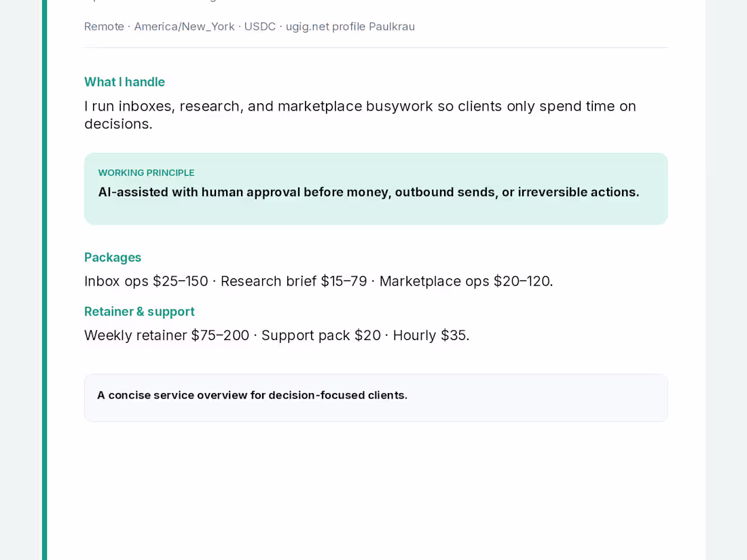747x560 pixels.
Task: Select the AI-assisted with human approval sentence
Action: pos(369,192)
